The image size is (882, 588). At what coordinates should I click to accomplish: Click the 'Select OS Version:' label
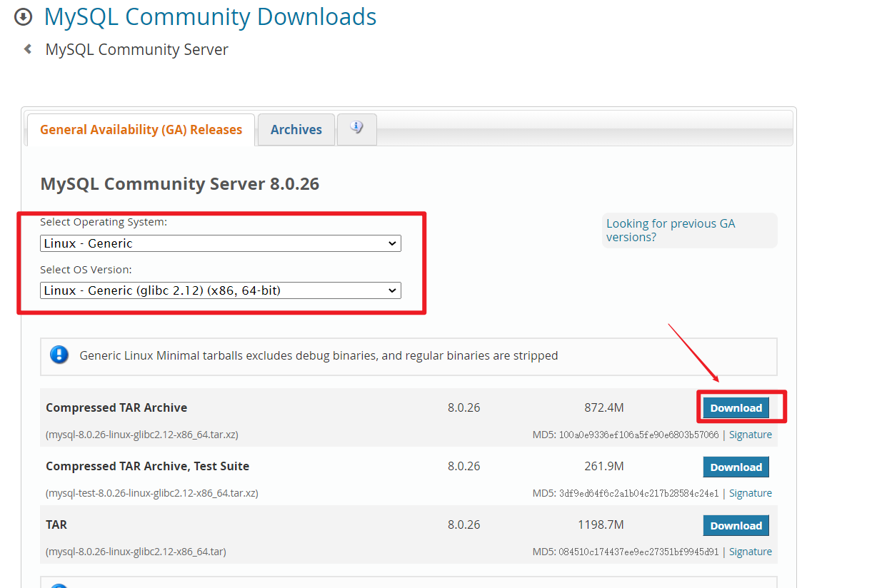86,270
